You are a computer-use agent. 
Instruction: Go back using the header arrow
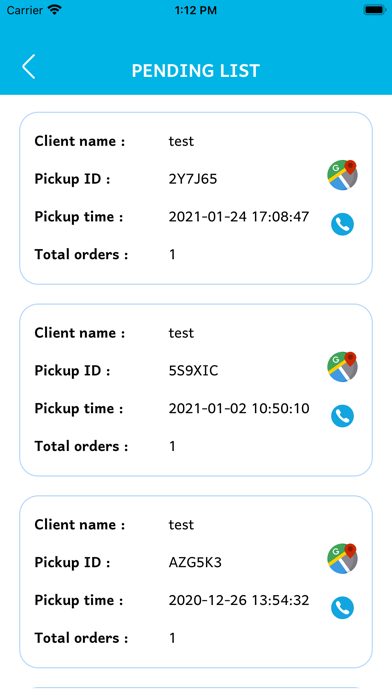(28, 67)
